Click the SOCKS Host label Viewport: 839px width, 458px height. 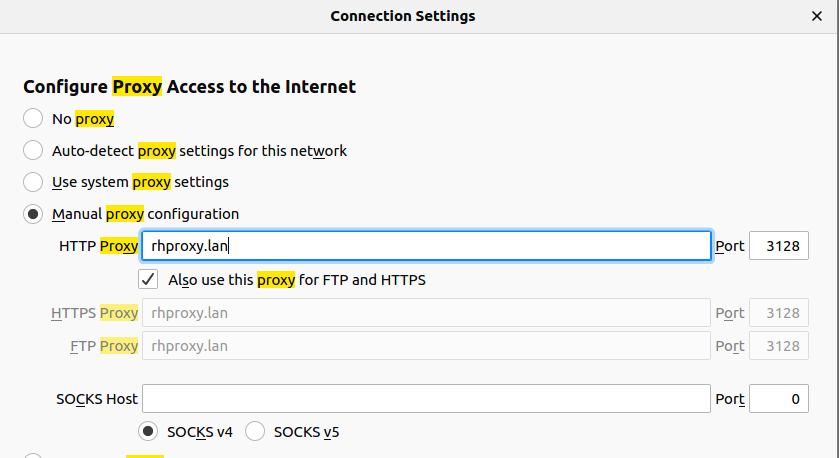pos(97,399)
